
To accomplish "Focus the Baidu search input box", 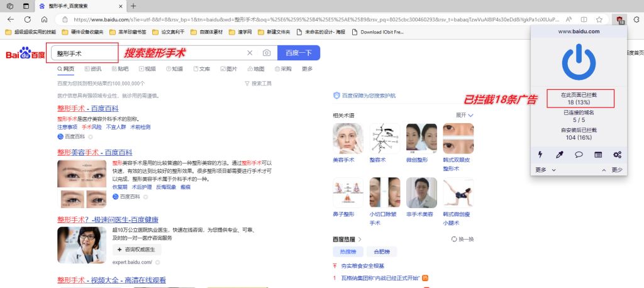I will pyautogui.click(x=148, y=53).
